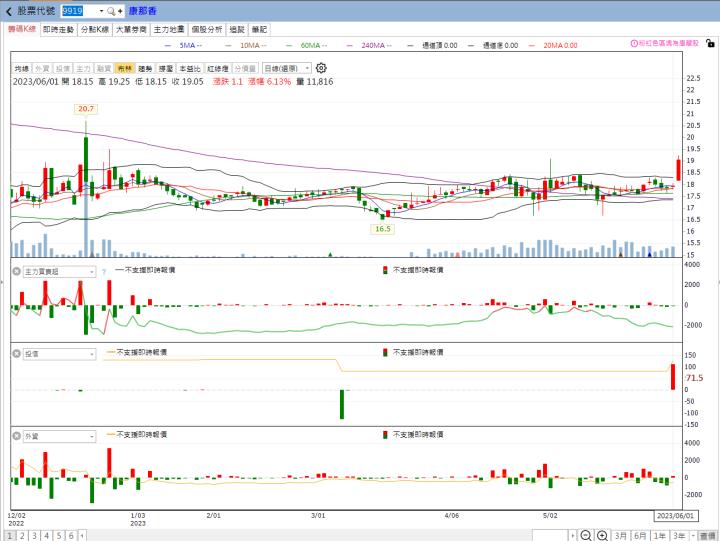
Task: Set chart range to 3年
Action: coord(679,535)
